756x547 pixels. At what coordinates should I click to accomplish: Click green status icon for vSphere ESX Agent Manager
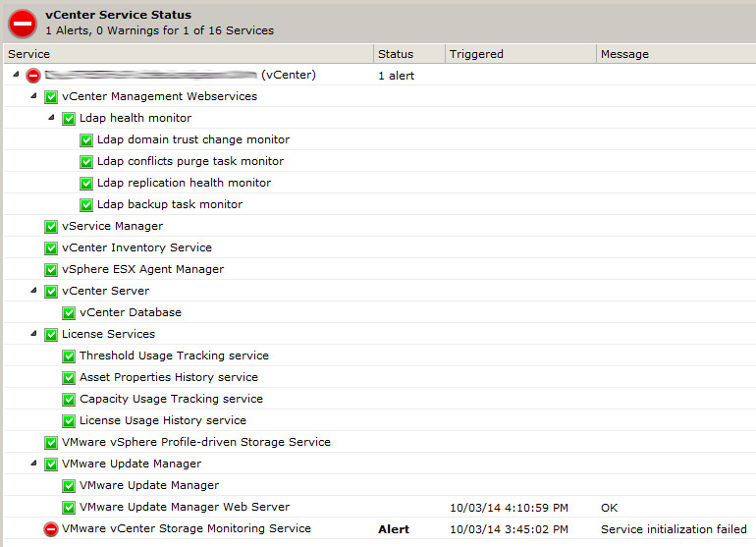(51, 270)
